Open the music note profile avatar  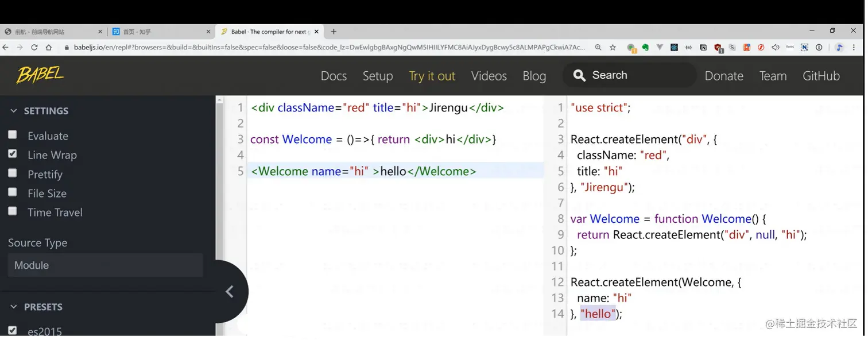(x=839, y=48)
